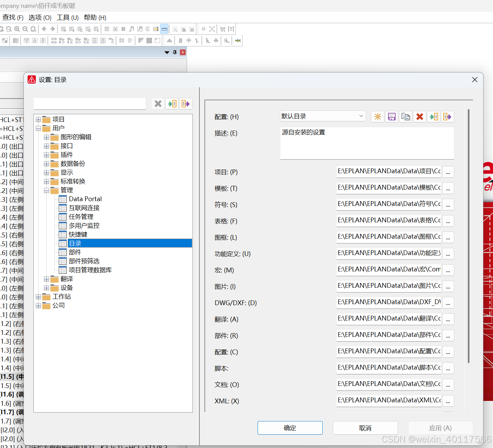Collapse the 用户 tree node

pyautogui.click(x=38, y=128)
